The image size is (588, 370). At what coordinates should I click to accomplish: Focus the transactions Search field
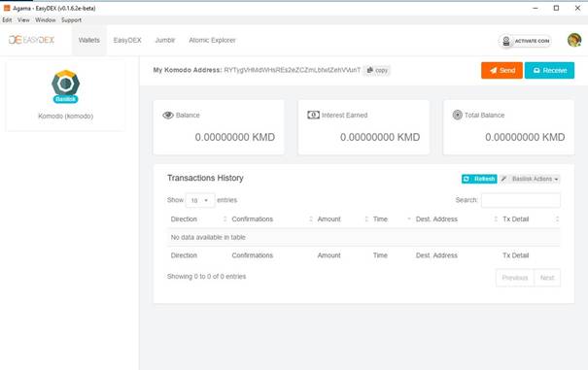pos(521,200)
